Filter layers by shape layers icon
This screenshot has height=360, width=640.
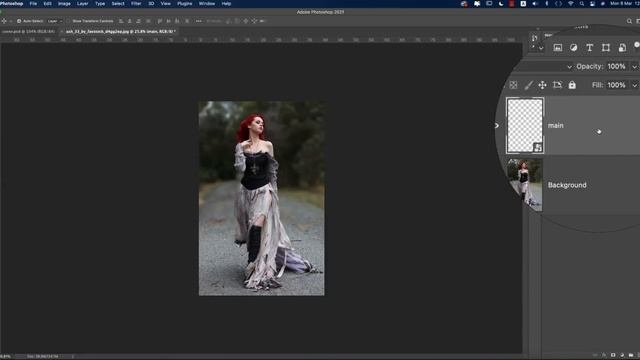point(606,48)
